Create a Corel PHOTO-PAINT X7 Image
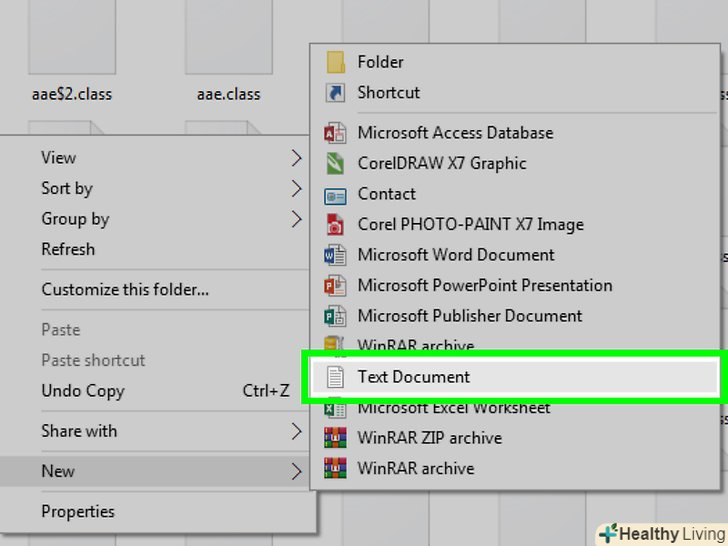 [515, 225]
